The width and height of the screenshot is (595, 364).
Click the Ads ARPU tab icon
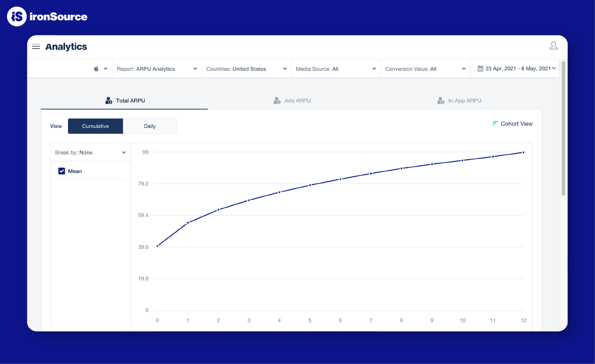click(277, 101)
